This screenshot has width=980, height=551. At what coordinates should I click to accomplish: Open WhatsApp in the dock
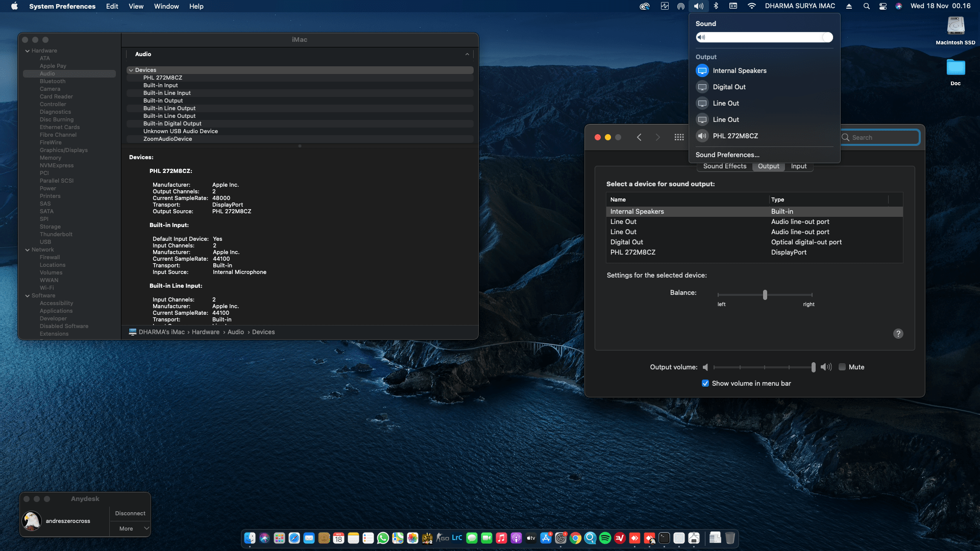pos(383,538)
